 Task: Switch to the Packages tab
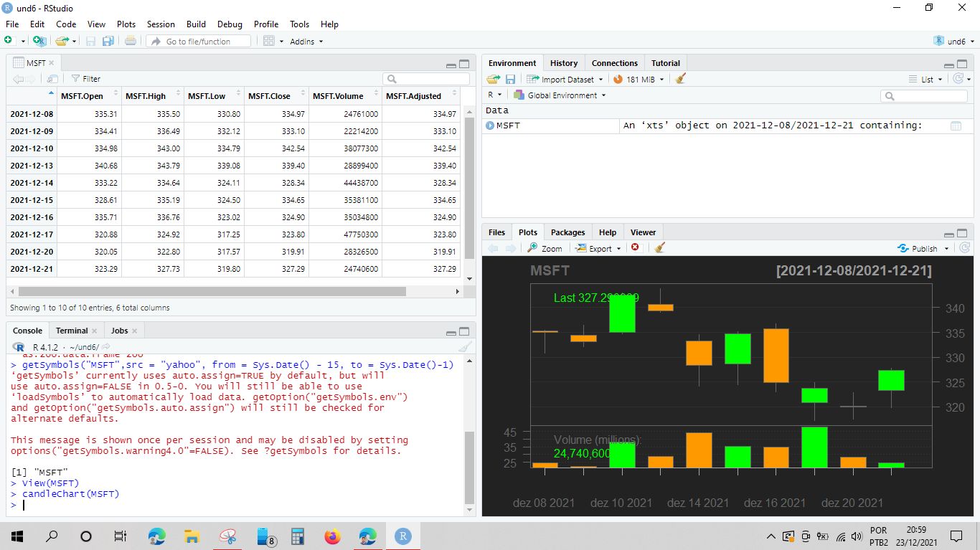point(568,232)
